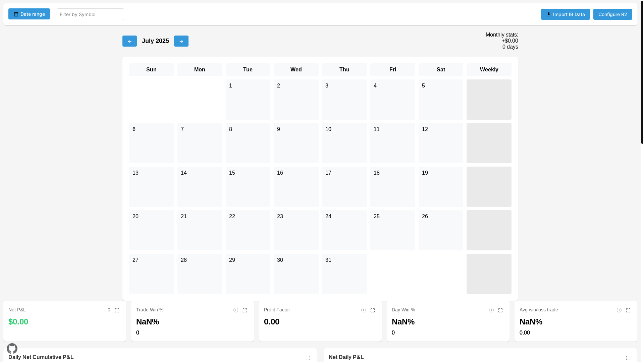Viewport: 644px width, 362px height.
Task: Select July 26 calendar day
Action: click(x=441, y=230)
